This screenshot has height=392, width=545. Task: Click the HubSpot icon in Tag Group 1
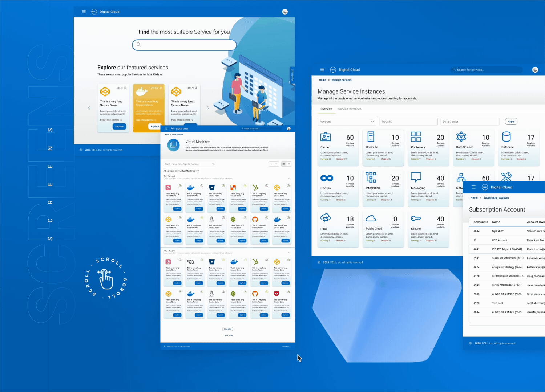255,188
